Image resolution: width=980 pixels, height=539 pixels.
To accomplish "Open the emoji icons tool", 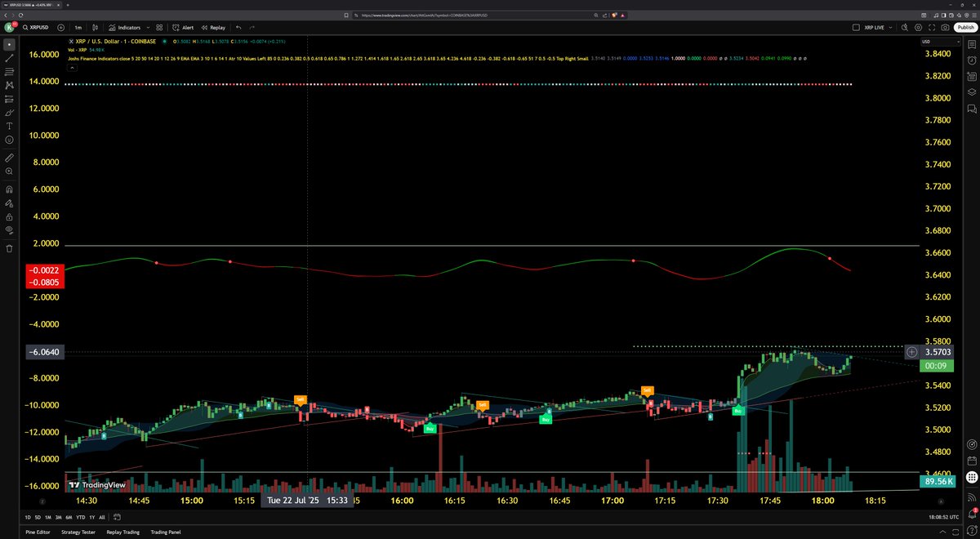I will 10,140.
